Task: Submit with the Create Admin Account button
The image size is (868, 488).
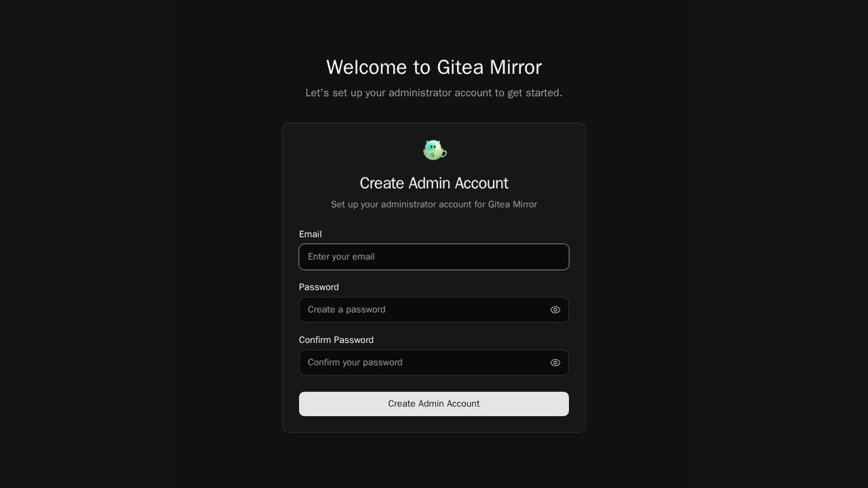Action: pyautogui.click(x=434, y=404)
